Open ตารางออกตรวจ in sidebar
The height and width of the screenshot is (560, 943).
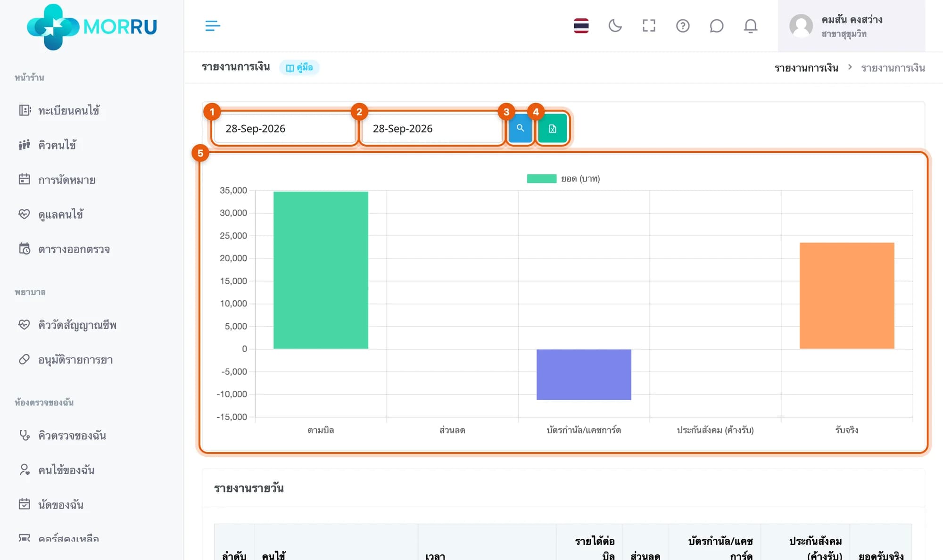pyautogui.click(x=74, y=249)
